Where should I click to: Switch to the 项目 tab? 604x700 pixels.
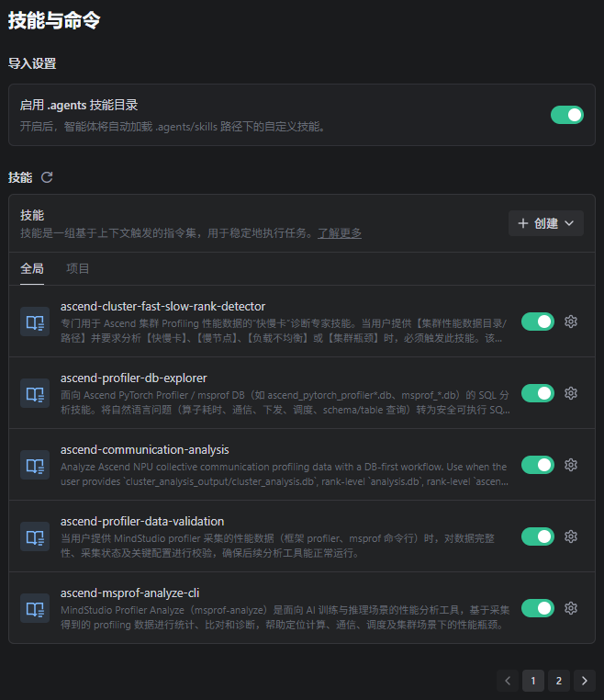(x=78, y=268)
